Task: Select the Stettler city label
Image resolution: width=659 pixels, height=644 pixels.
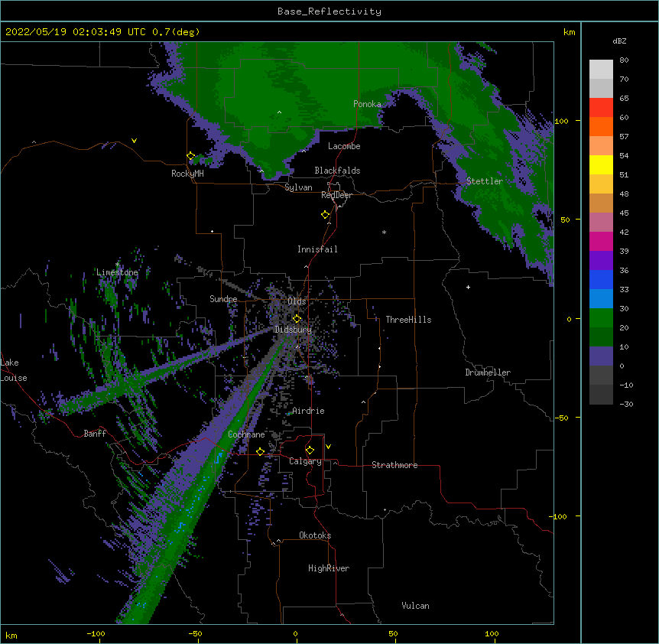Action: point(485,181)
